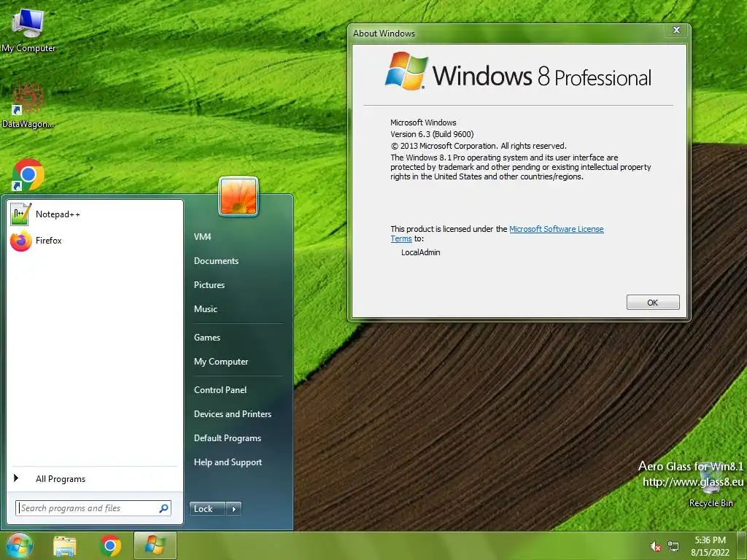Click the Notepad++ icon in Start menu
Screen dimensions: 747x560
tap(20, 214)
